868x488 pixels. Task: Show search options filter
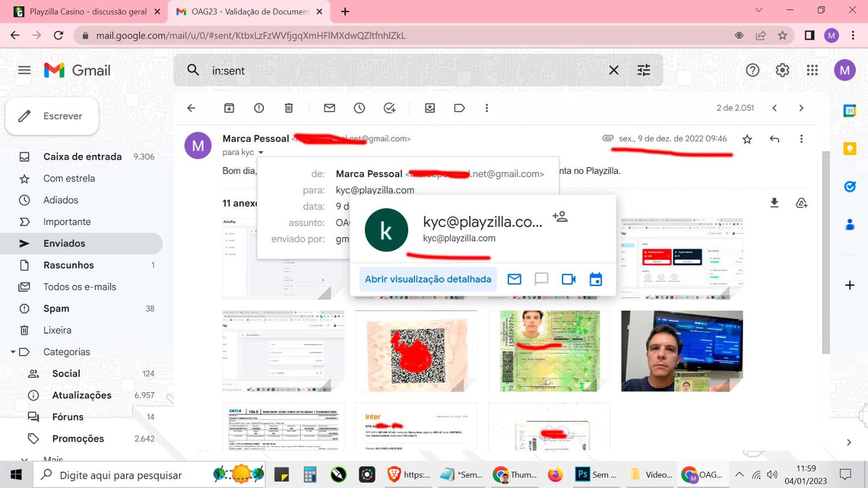[x=643, y=71]
